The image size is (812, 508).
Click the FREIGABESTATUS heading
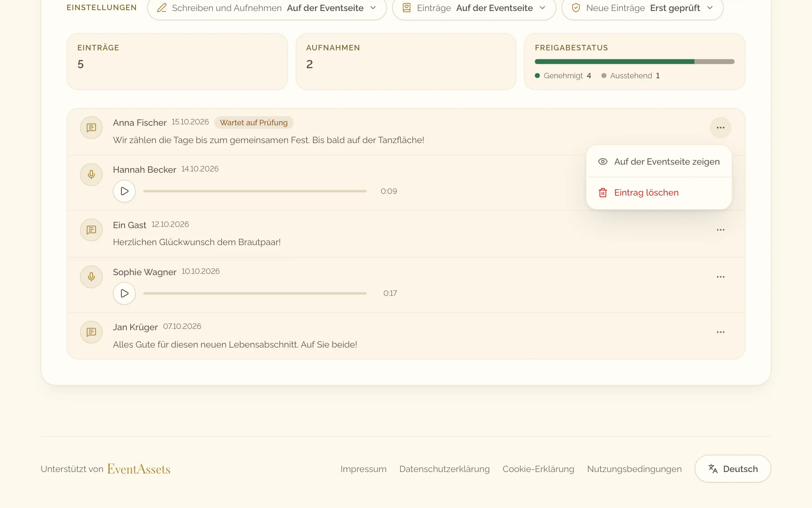(571, 48)
